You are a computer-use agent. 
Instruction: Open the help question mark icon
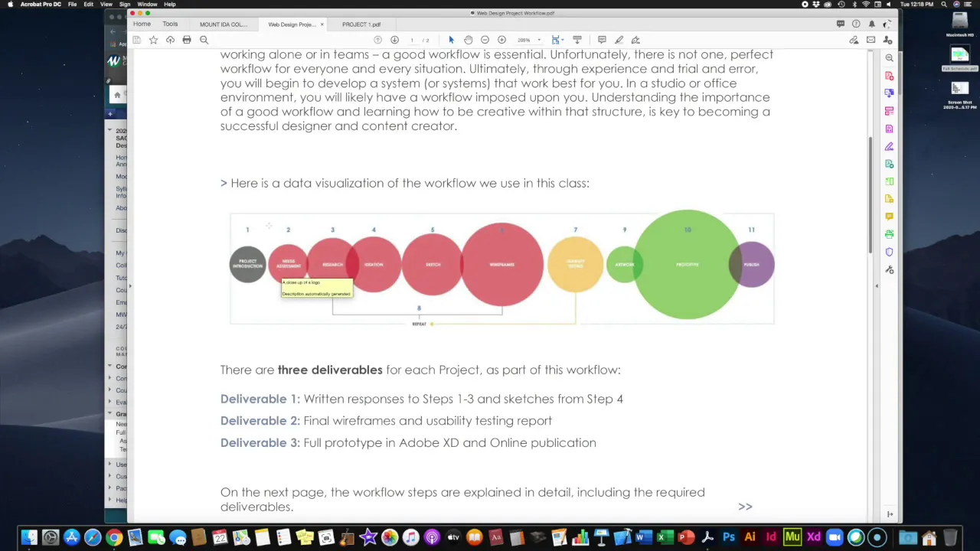pos(856,24)
